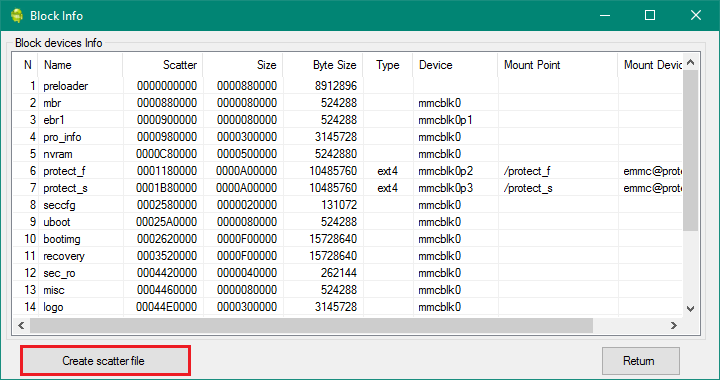Select the misc partition row
720x380 pixels.
(348, 290)
